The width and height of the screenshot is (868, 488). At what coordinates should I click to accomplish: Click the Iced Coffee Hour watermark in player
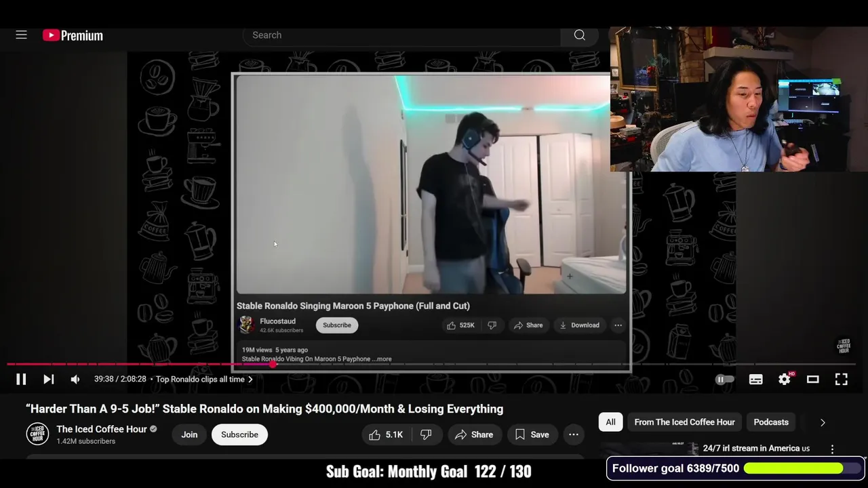(844, 346)
